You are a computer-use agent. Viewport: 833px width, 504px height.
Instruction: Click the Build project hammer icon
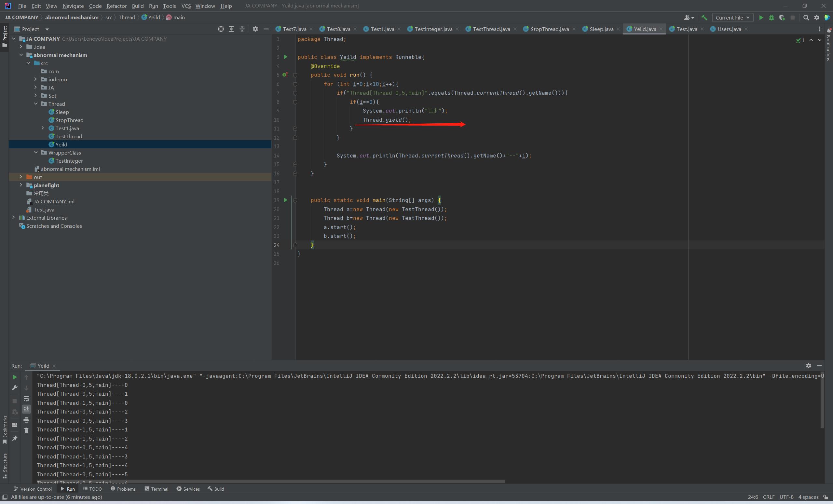(704, 18)
